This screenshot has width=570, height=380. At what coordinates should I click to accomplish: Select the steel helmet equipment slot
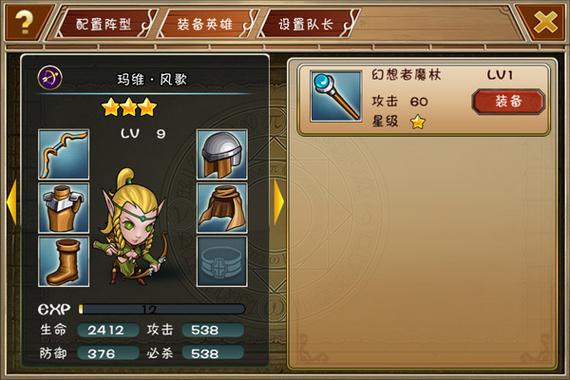(x=222, y=155)
